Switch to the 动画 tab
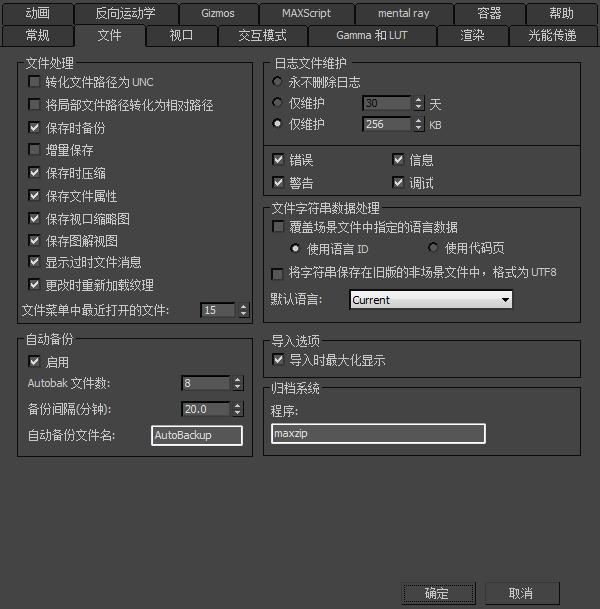Screen dimensions: 600x609 tap(38, 13)
